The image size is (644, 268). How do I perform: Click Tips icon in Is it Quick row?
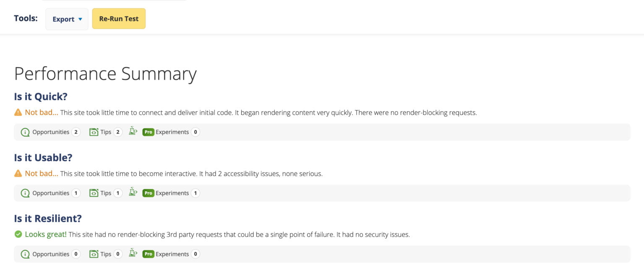click(93, 132)
